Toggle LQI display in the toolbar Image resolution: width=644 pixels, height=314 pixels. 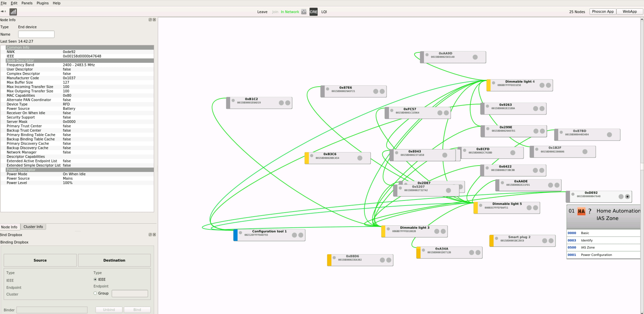tap(324, 12)
